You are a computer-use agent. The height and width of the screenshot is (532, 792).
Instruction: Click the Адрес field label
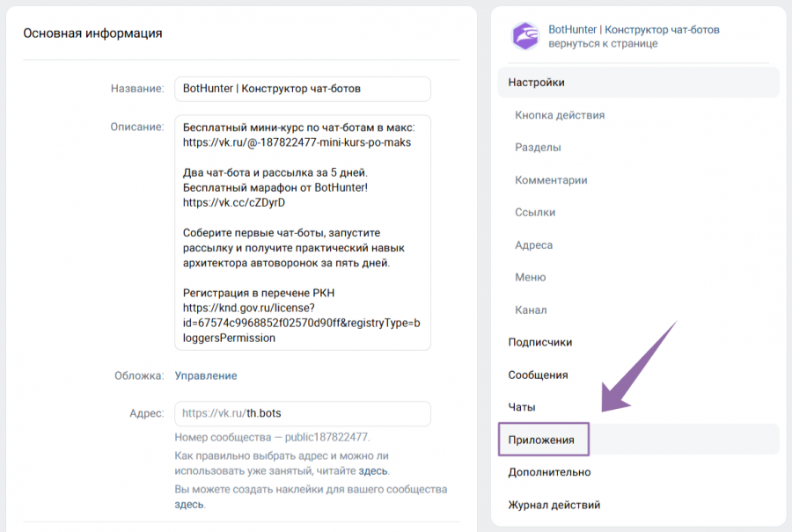point(147,413)
